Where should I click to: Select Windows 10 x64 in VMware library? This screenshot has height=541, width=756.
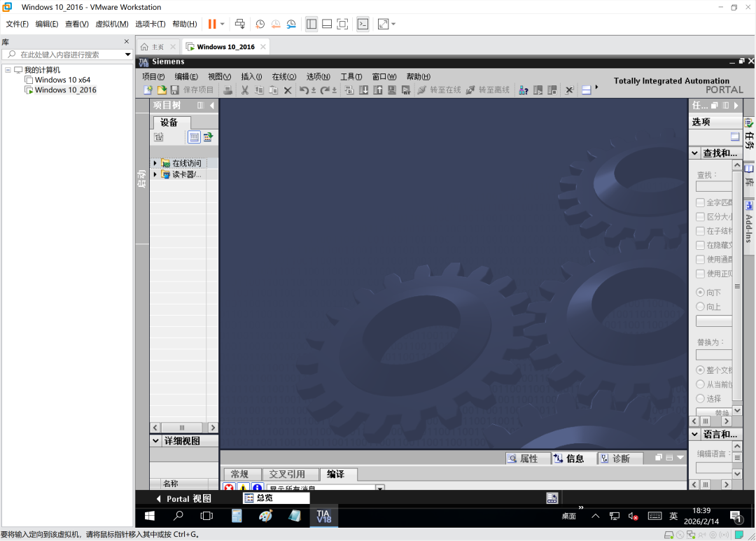tap(62, 80)
